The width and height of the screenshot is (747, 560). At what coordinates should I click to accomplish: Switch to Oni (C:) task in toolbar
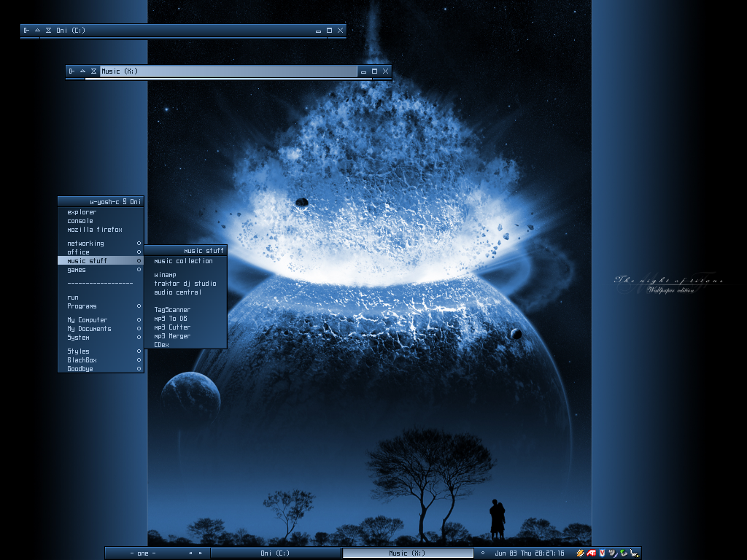coord(275,553)
